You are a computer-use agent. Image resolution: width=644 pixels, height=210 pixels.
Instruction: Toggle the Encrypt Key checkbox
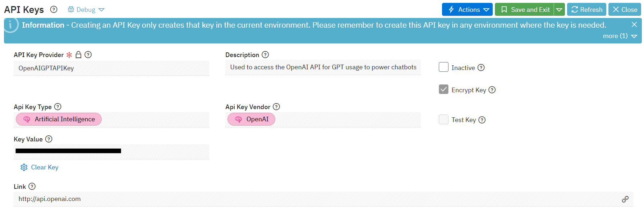(x=443, y=89)
